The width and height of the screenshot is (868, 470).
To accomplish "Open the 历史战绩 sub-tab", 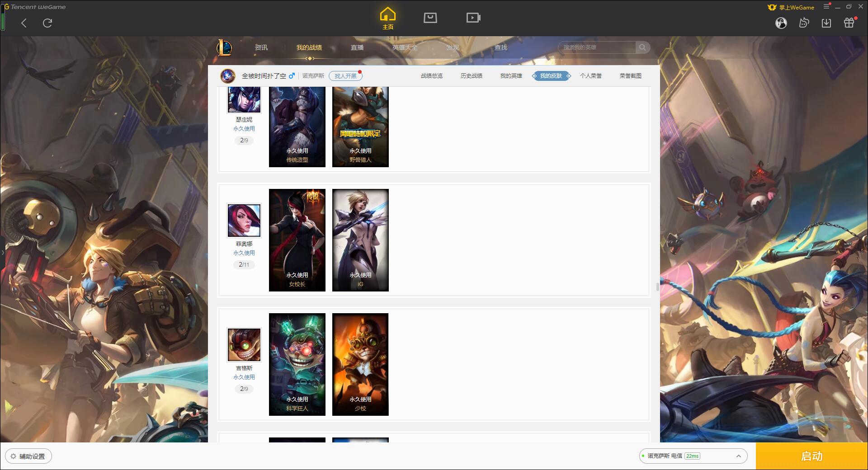I will pyautogui.click(x=472, y=76).
